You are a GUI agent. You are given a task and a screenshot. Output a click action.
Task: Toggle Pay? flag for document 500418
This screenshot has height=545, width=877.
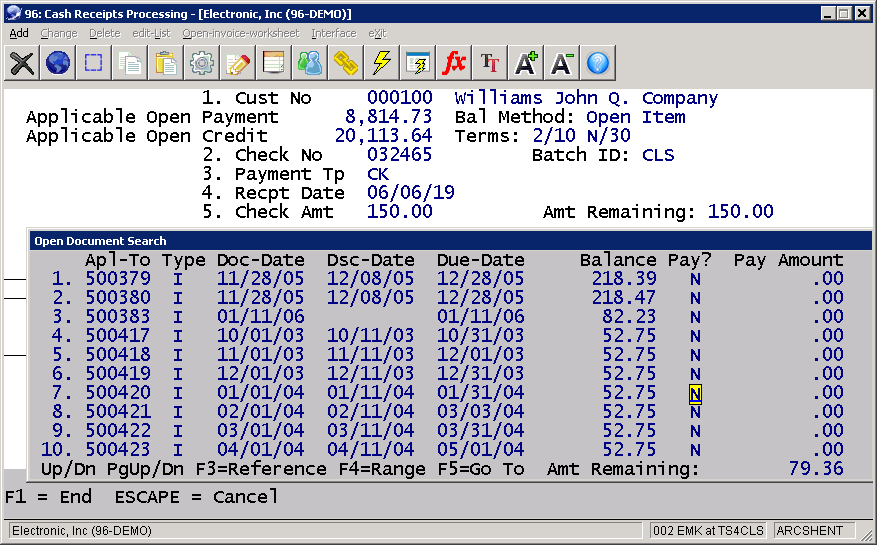click(x=695, y=355)
